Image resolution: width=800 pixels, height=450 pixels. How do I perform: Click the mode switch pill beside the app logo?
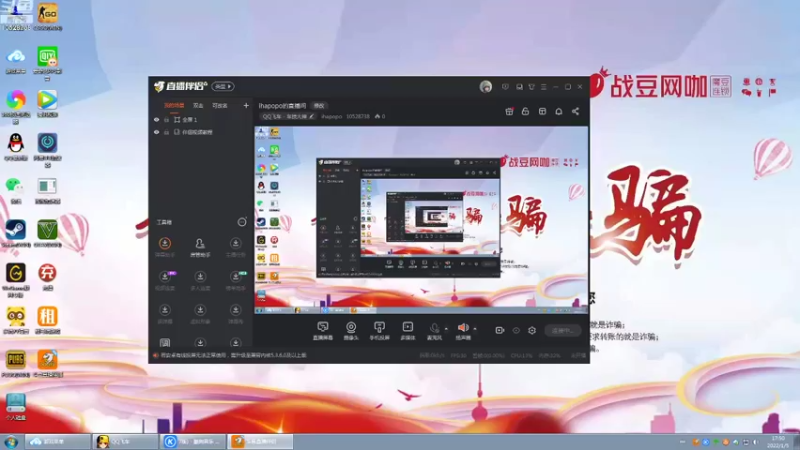click(x=223, y=87)
